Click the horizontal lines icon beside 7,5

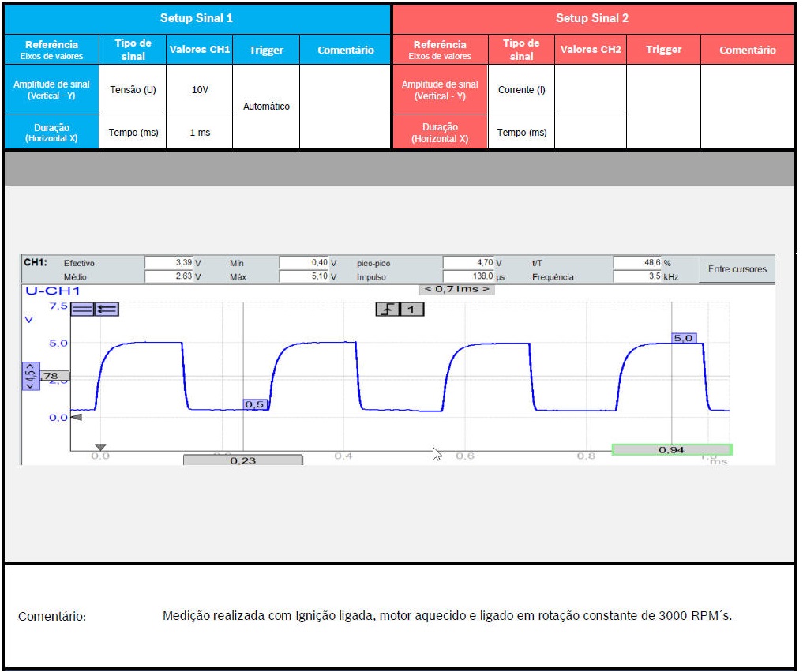(x=82, y=310)
